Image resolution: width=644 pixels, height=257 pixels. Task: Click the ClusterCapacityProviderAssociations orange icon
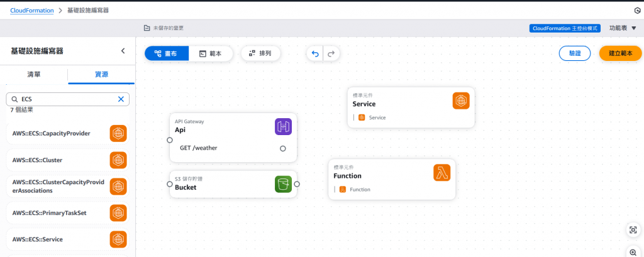click(118, 187)
